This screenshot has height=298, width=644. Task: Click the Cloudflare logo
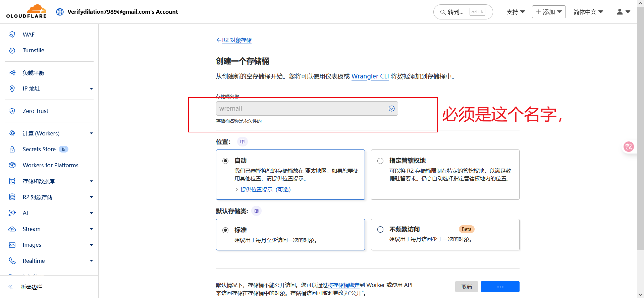click(26, 11)
